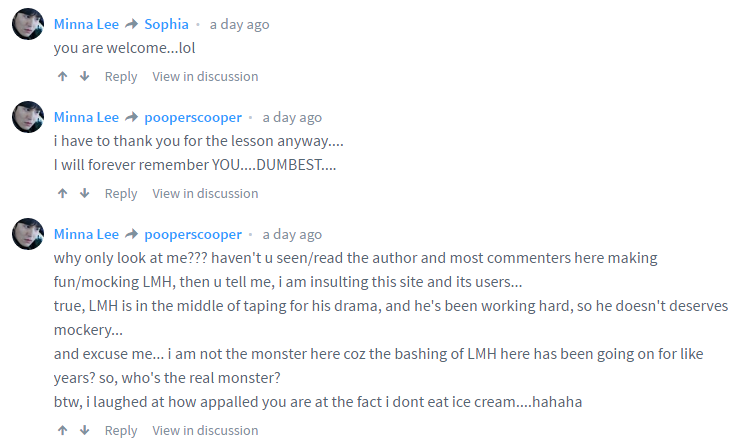Image resolution: width=736 pixels, height=441 pixels.
Task: Upvote the 'DUMBEST' comment to pooperscooper
Action: pos(62,193)
